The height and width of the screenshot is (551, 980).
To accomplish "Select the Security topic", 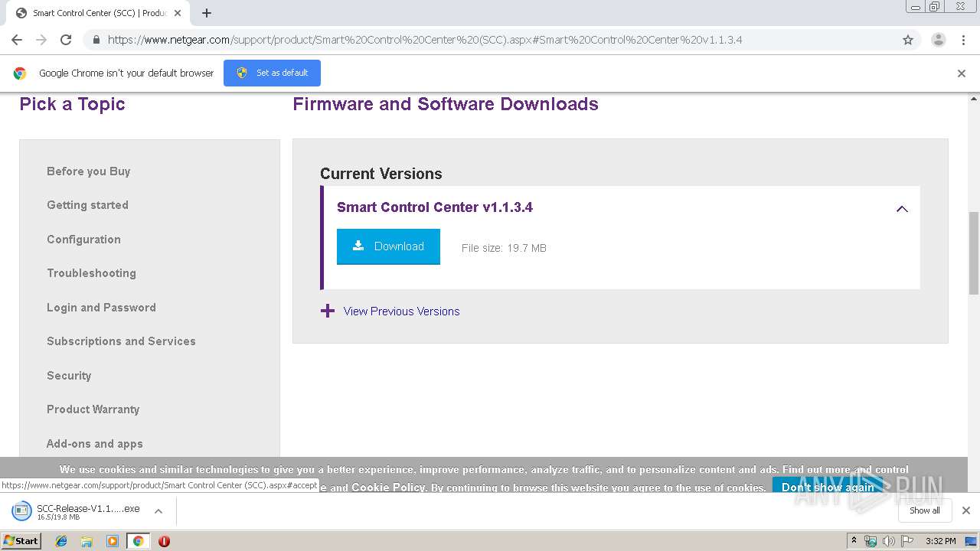I will coord(69,376).
